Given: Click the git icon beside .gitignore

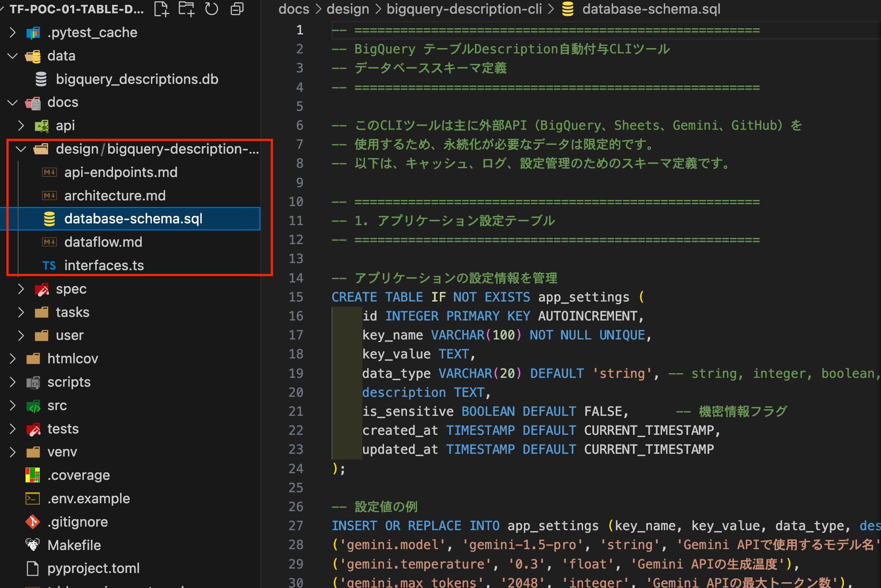Looking at the screenshot, I should (x=33, y=522).
